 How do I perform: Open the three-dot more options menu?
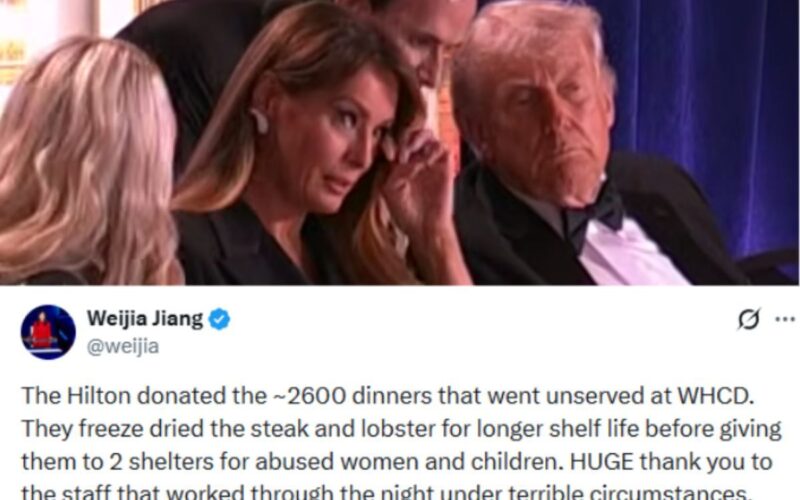[x=785, y=319]
